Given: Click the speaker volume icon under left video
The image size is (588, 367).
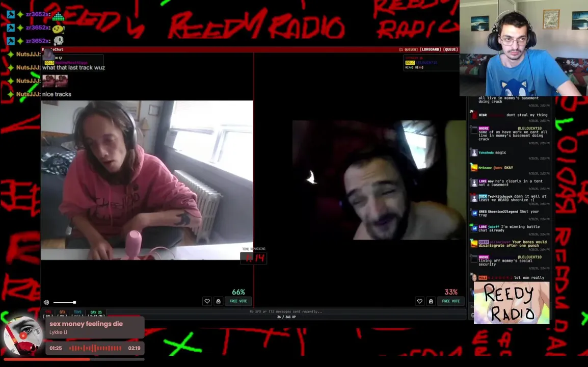Looking at the screenshot, I should click(x=46, y=302).
